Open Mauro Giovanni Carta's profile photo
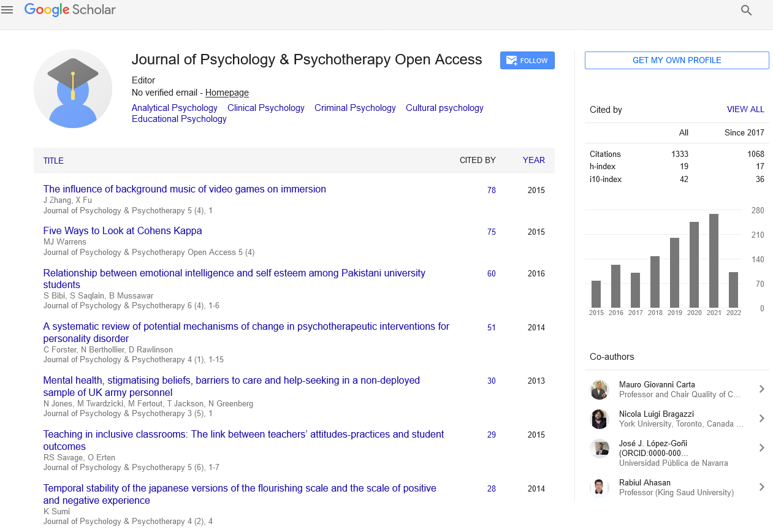The height and width of the screenshot is (532, 773). (599, 390)
